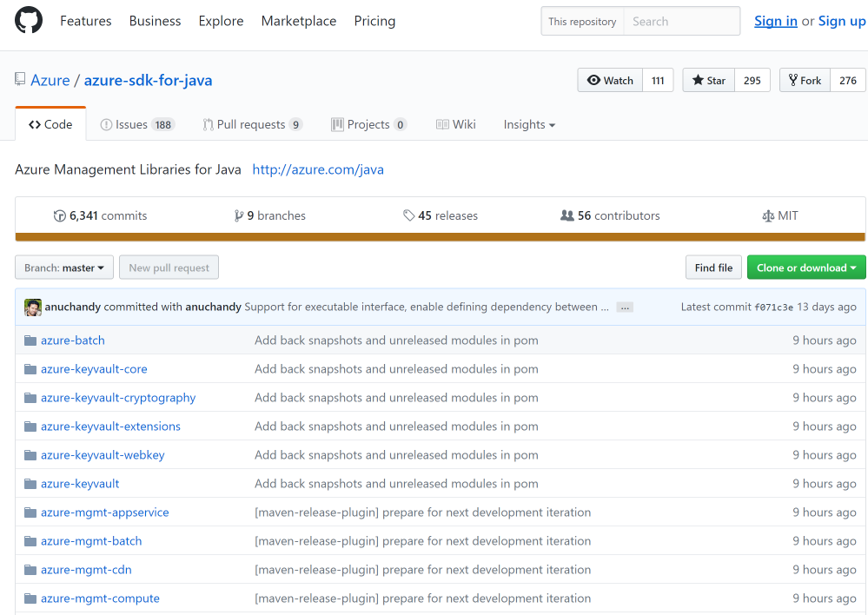Viewport: 868px width, 615px height.
Task: Click the contributors icon showing 56 contributors
Action: click(569, 215)
